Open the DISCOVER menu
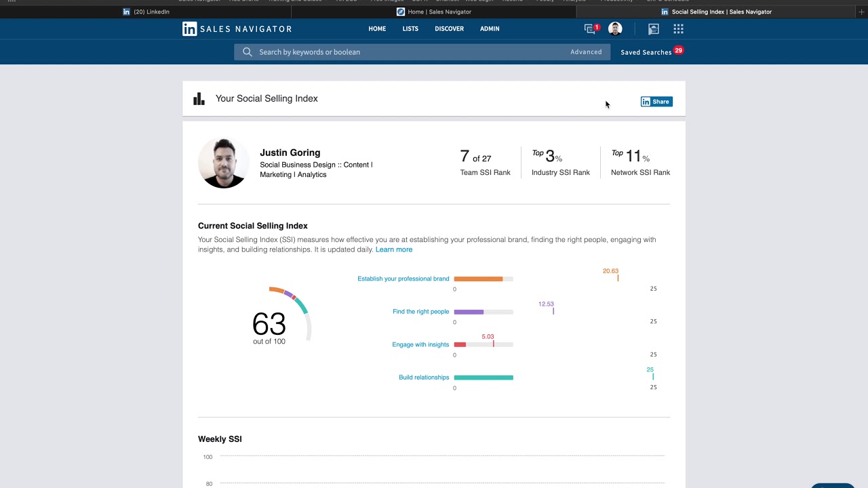 click(449, 28)
